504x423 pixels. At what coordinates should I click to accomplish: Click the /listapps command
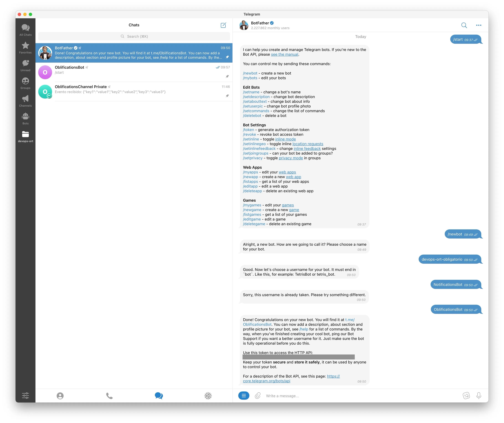pos(250,182)
